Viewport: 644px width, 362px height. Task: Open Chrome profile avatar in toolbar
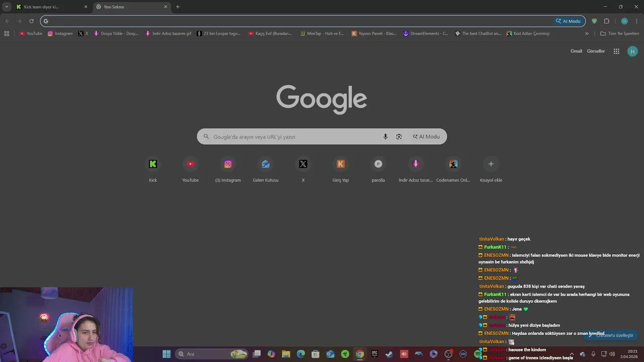click(624, 21)
